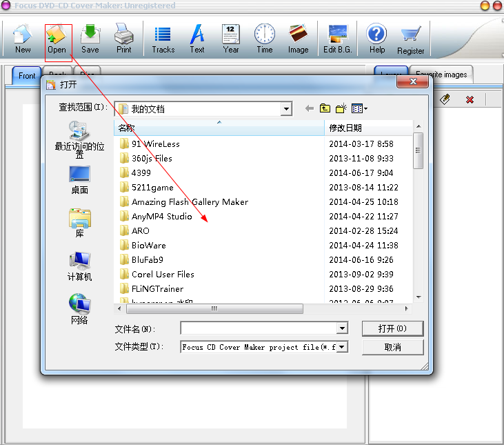
Task: Expand the look-in folder dropdown
Action: [286, 109]
